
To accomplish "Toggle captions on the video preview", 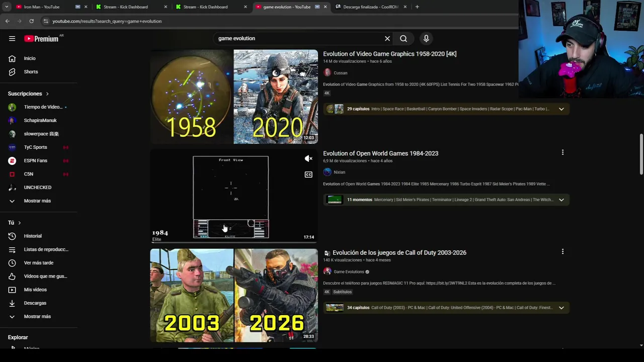I will (308, 174).
